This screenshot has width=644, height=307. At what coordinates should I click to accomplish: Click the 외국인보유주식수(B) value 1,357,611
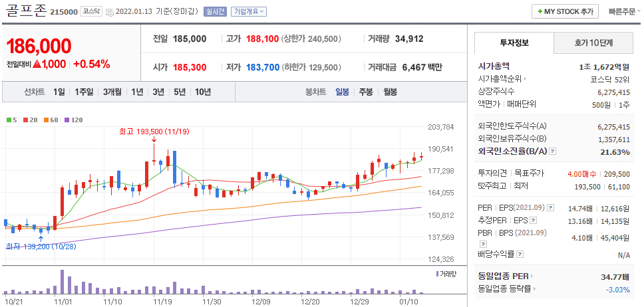613,140
